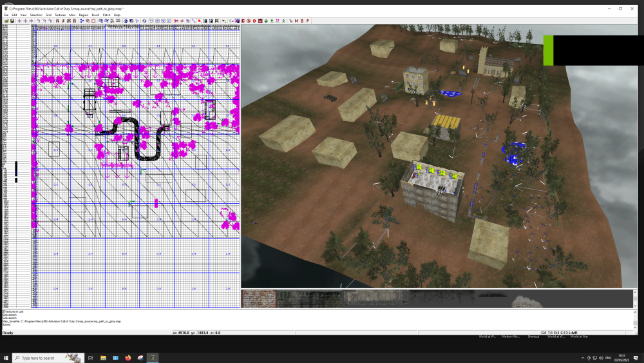Open the View menu
The image size is (644, 363).
pyautogui.click(x=23, y=15)
